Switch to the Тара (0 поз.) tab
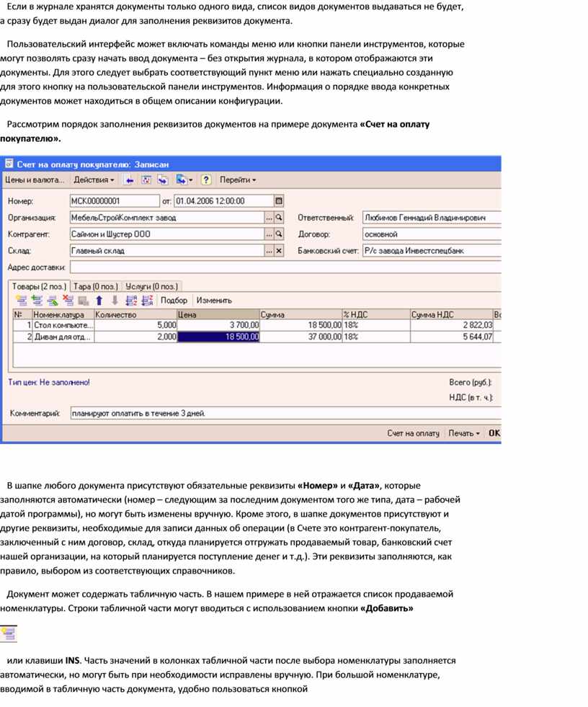 coord(96,286)
